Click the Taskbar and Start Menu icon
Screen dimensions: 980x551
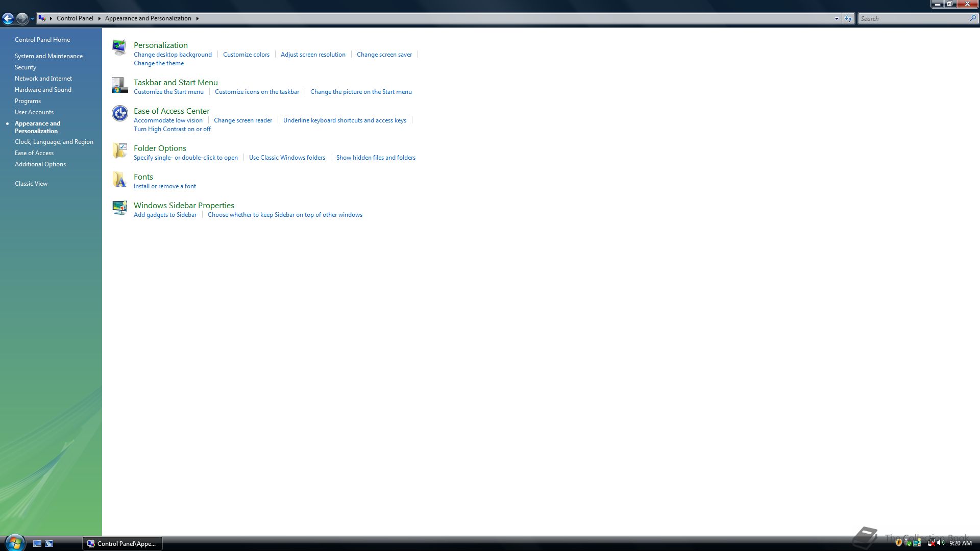pos(119,85)
